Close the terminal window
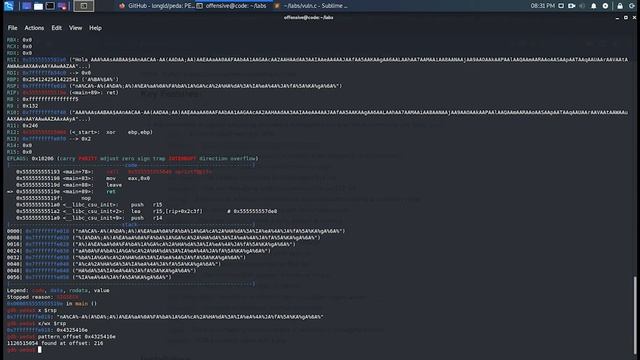 pyautogui.click(x=634, y=18)
